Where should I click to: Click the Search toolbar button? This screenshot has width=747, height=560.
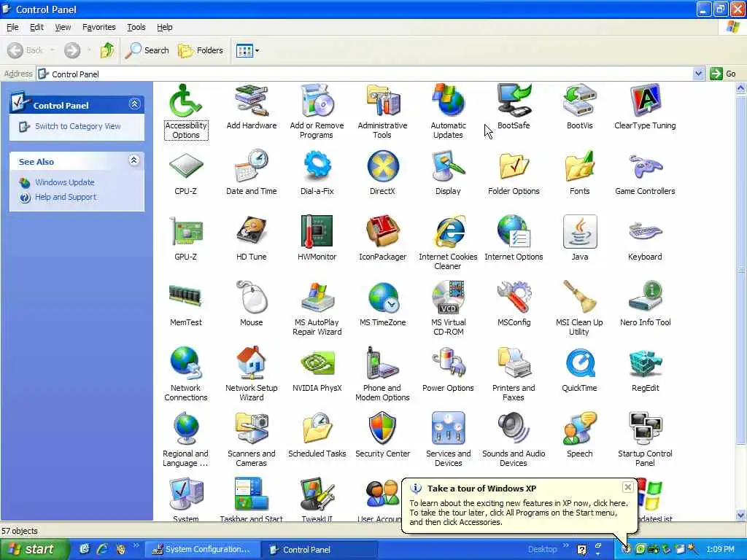point(147,50)
